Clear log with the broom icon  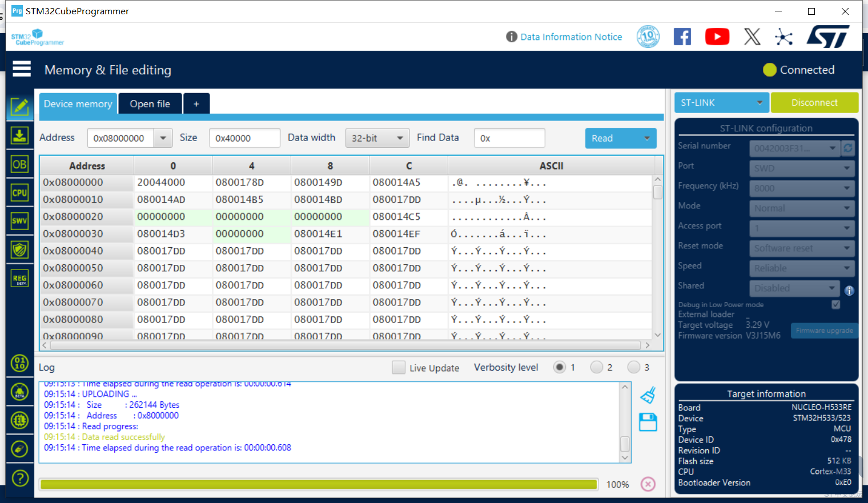(648, 395)
